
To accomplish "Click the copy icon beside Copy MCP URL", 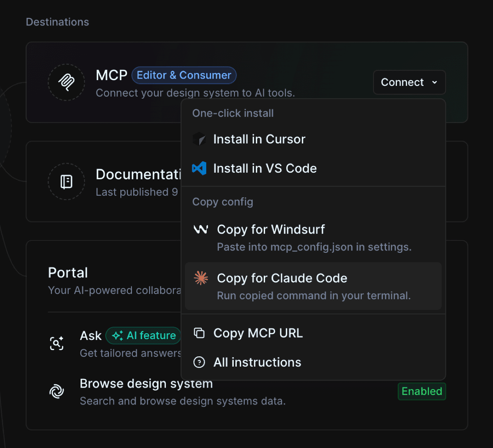I will point(199,333).
